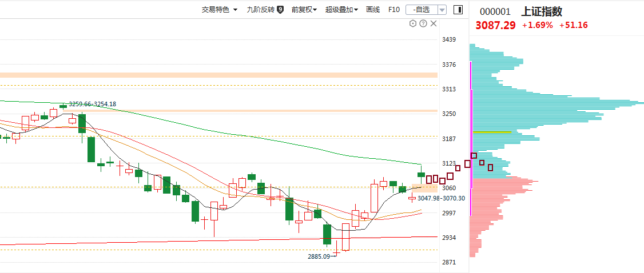Click the 上证指数 index title
The height and width of the screenshot is (273, 644).
[541, 11]
